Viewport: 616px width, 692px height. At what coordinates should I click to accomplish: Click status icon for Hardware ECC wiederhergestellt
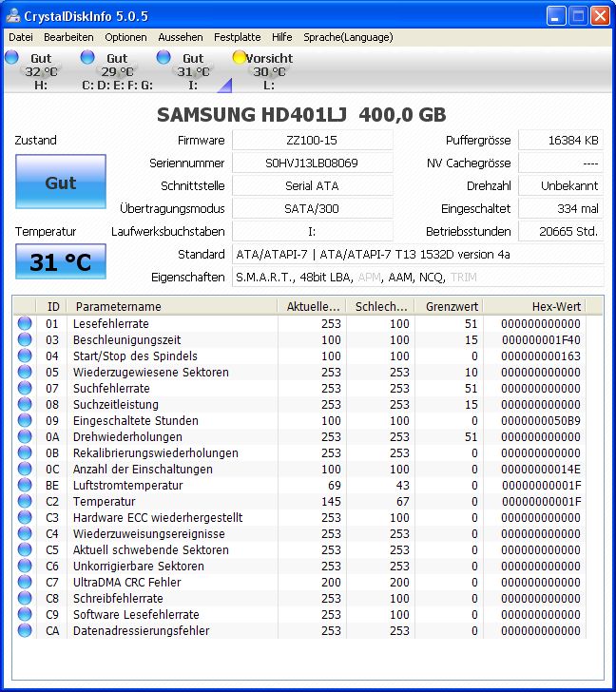coord(25,517)
